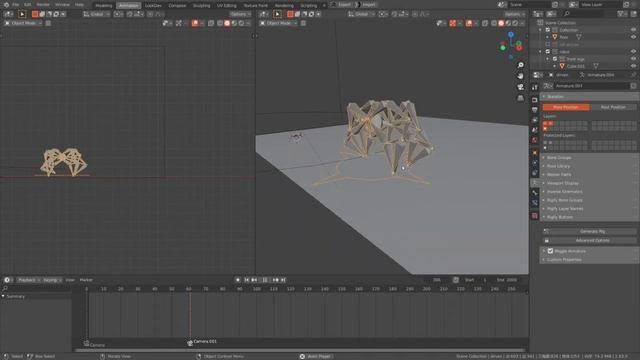Toggle camera view gizmo icon
The width and height of the screenshot is (640, 360).
[x=520, y=87]
